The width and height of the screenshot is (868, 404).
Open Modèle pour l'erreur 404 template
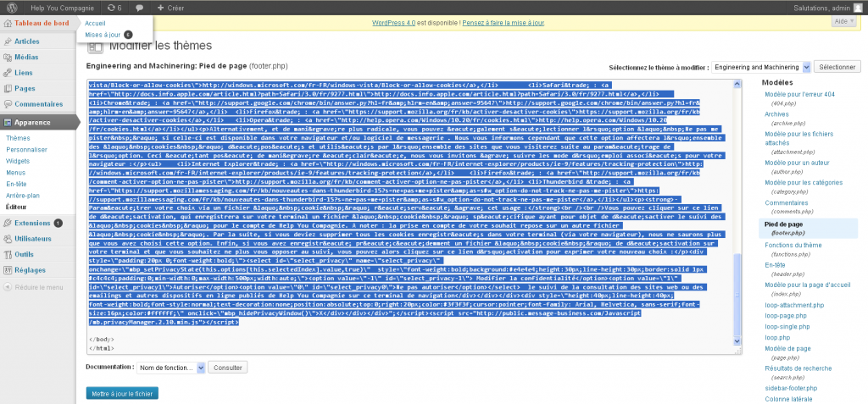[x=799, y=95]
